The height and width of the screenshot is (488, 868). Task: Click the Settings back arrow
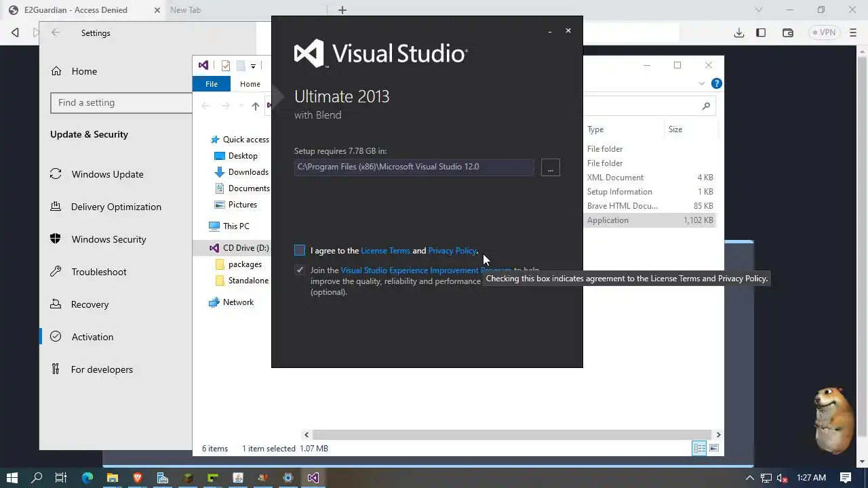(56, 33)
